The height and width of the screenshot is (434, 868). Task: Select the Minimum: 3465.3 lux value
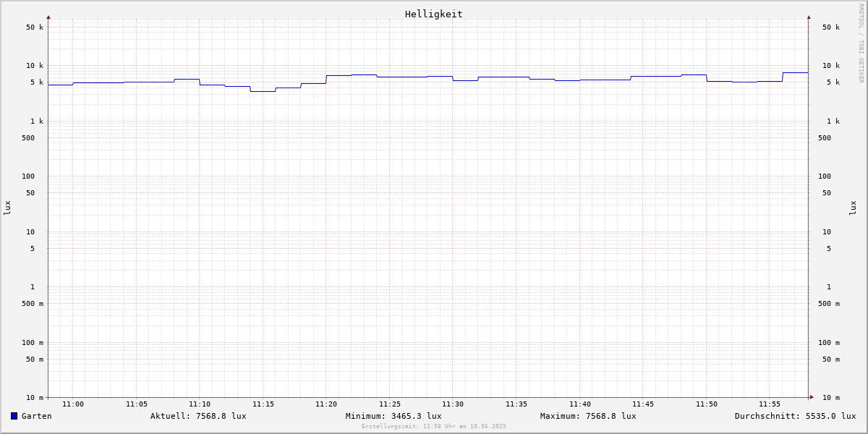[x=393, y=416]
